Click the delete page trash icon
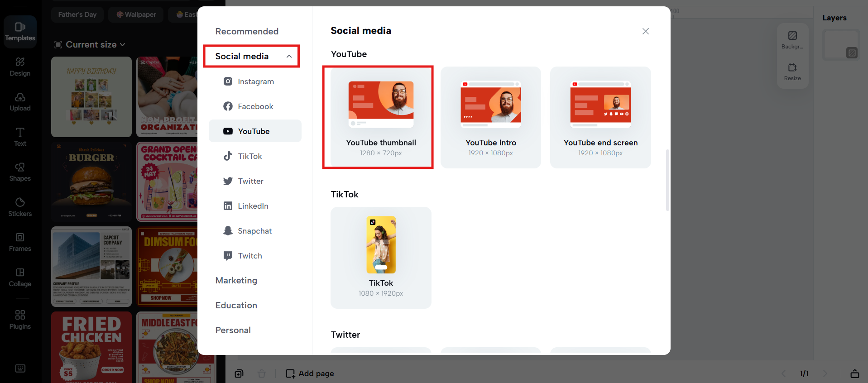 pos(262,373)
